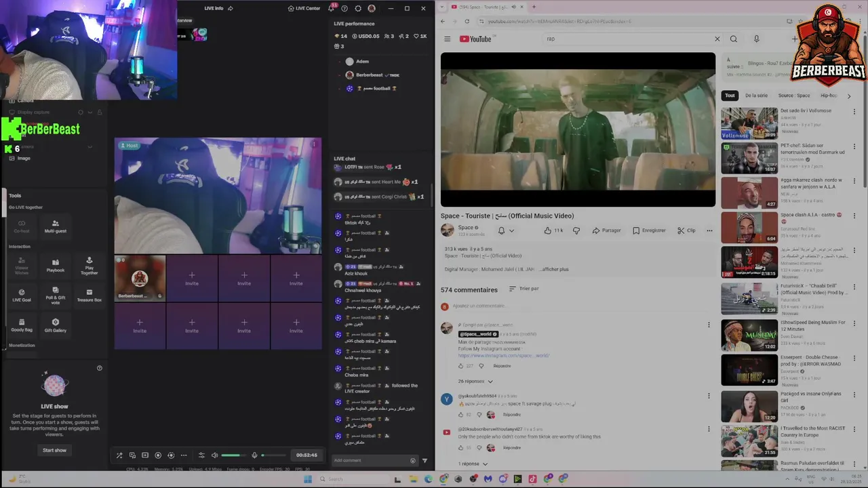Click the magic wand effects icon
This screenshot has height=488, width=868.
119,455
